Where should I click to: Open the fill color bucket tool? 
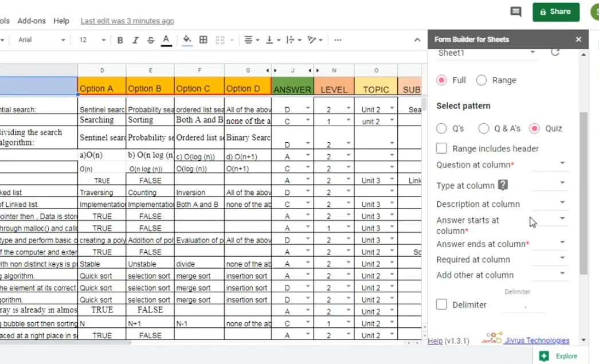pyautogui.click(x=187, y=40)
